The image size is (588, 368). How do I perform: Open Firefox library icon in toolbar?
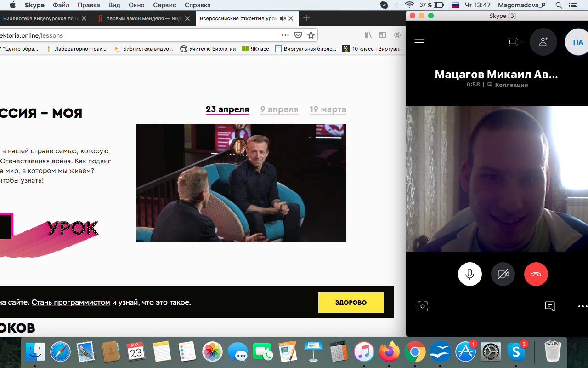tap(368, 35)
